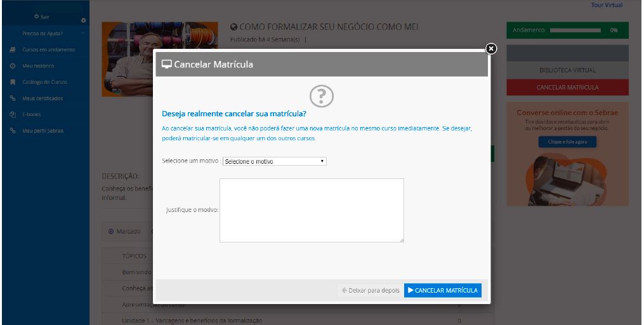This screenshot has width=644, height=325.
Task: Click the Meus certificados link icon
Action: pos(13,98)
